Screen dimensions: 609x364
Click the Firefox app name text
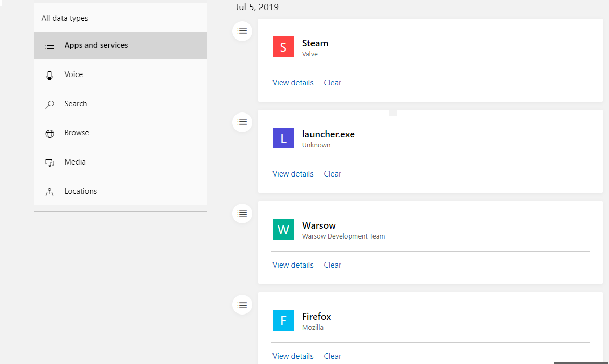(x=317, y=317)
